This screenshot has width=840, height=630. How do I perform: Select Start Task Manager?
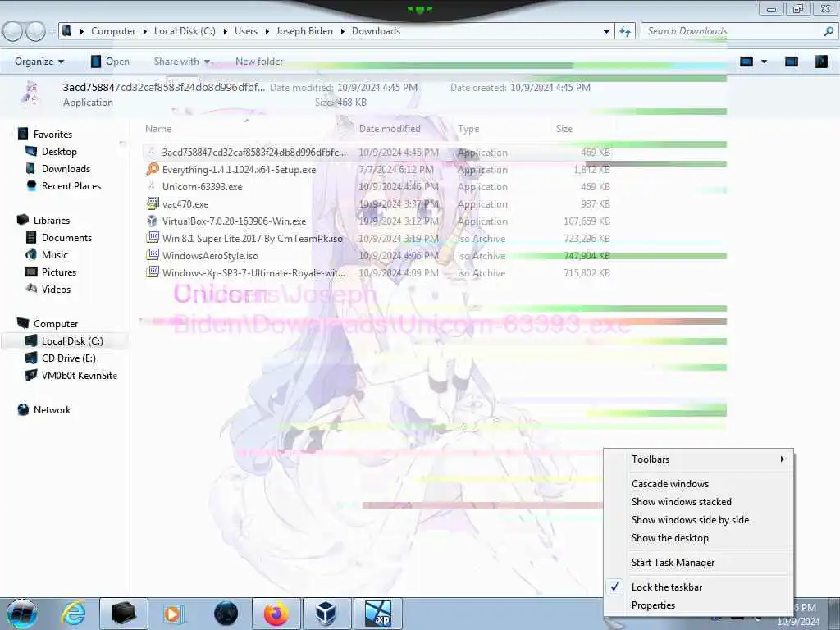(x=673, y=563)
